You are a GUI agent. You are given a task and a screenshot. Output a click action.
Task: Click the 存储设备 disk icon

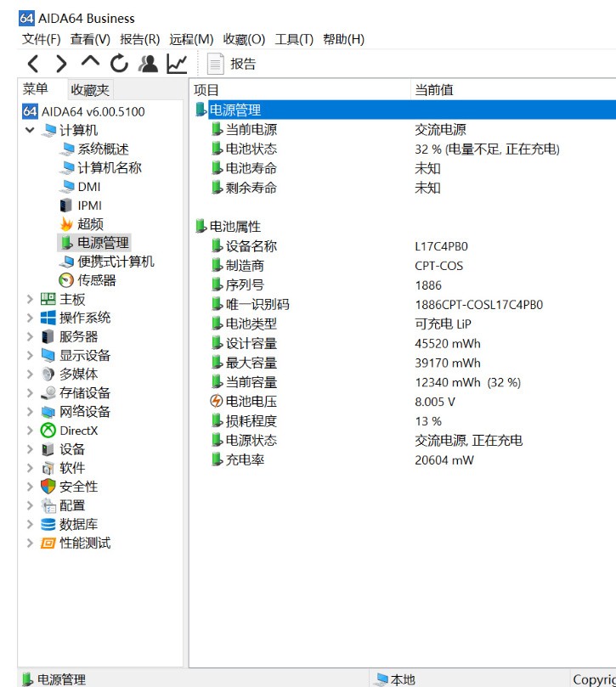[48, 393]
